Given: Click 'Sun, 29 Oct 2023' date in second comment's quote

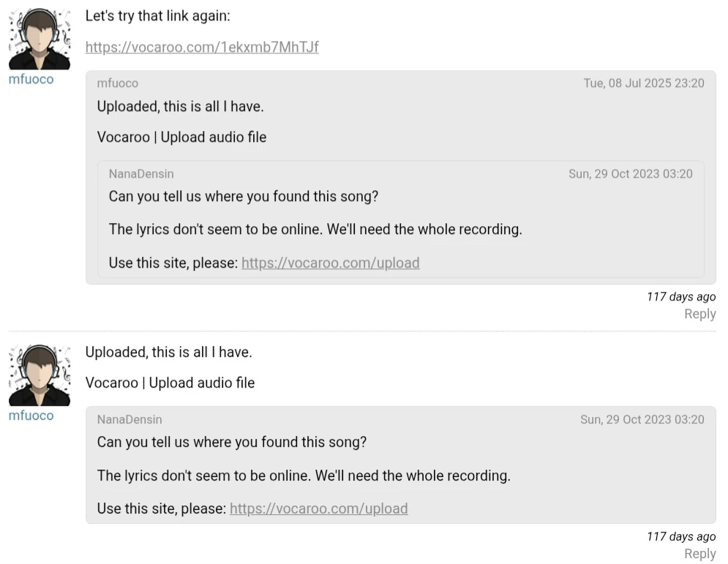Looking at the screenshot, I should [642, 420].
